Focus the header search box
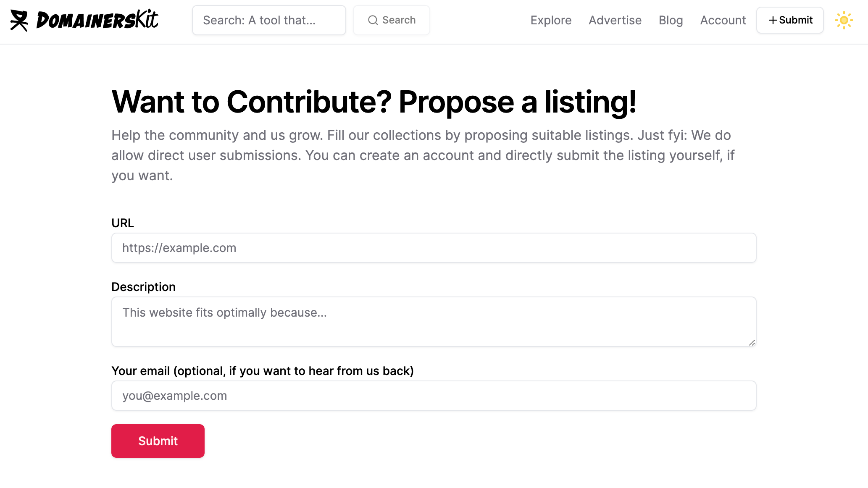 pyautogui.click(x=269, y=20)
